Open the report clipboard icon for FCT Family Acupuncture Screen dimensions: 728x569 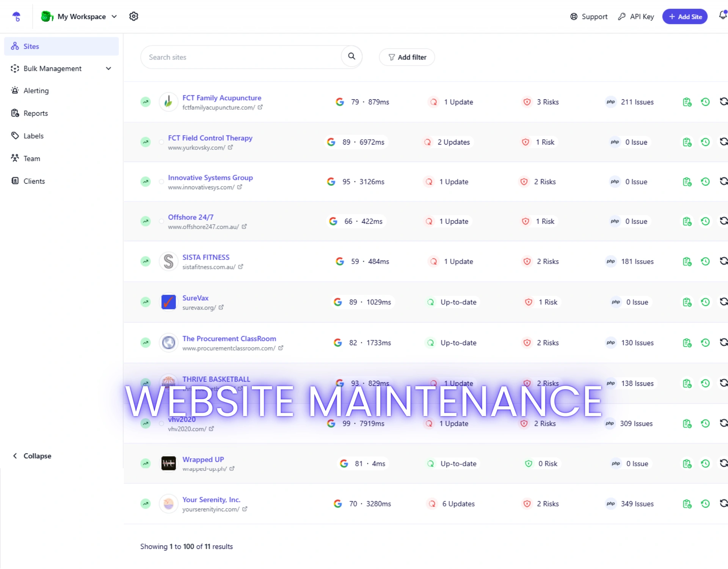tap(687, 102)
